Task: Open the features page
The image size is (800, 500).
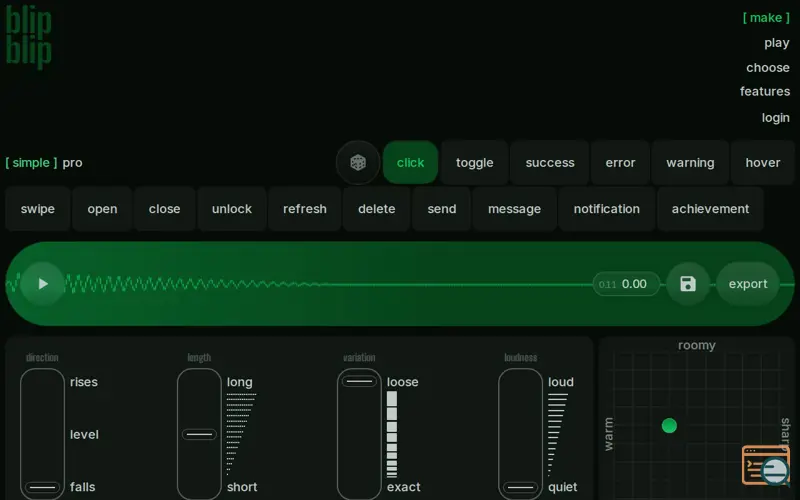Action: click(x=765, y=91)
